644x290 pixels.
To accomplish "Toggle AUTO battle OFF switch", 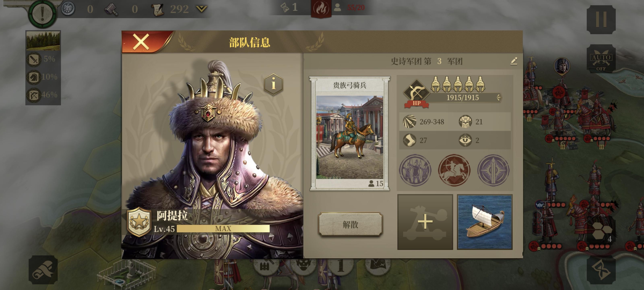I will point(601,59).
